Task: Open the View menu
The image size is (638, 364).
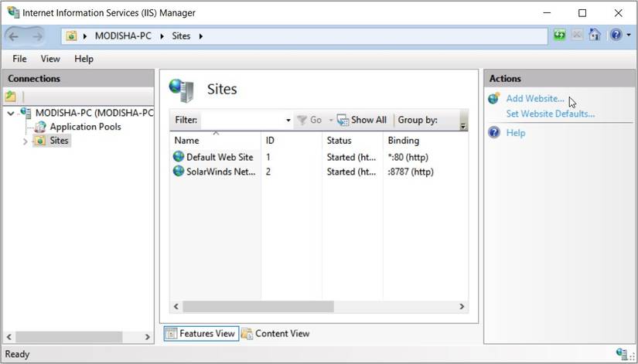Action: (50, 59)
